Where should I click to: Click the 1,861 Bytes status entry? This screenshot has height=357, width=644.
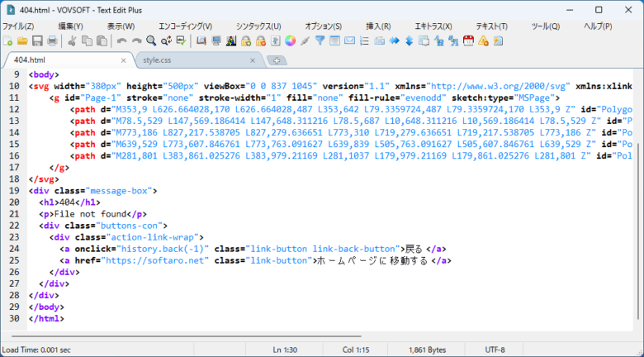click(427, 350)
